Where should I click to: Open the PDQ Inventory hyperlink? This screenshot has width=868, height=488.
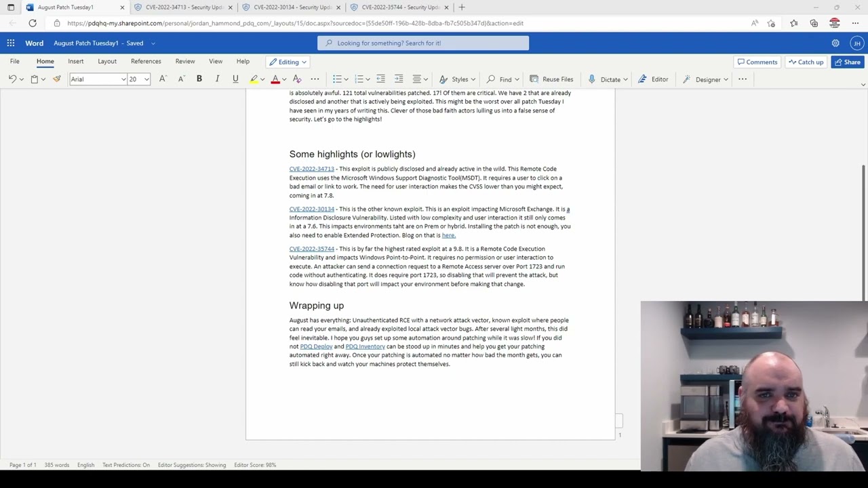tap(365, 346)
